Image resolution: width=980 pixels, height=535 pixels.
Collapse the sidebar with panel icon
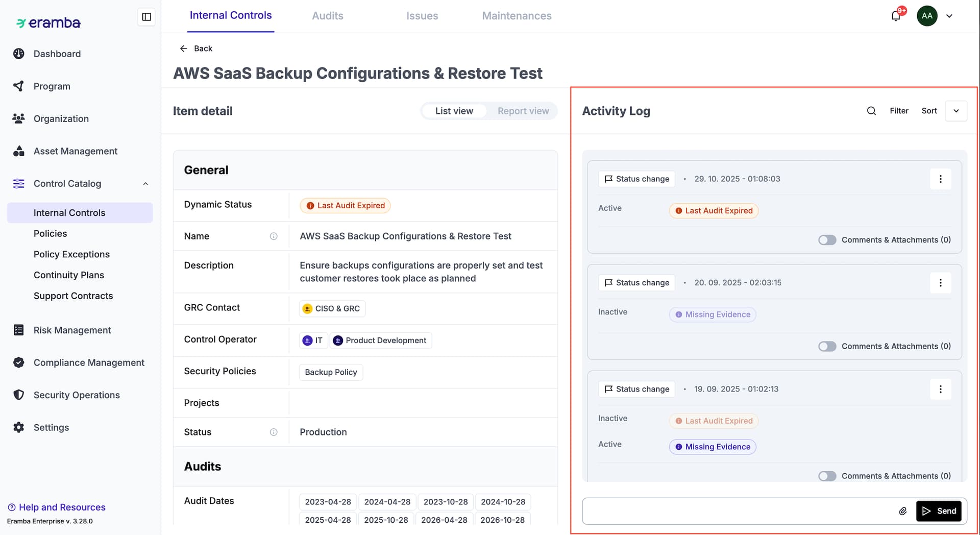pos(146,17)
